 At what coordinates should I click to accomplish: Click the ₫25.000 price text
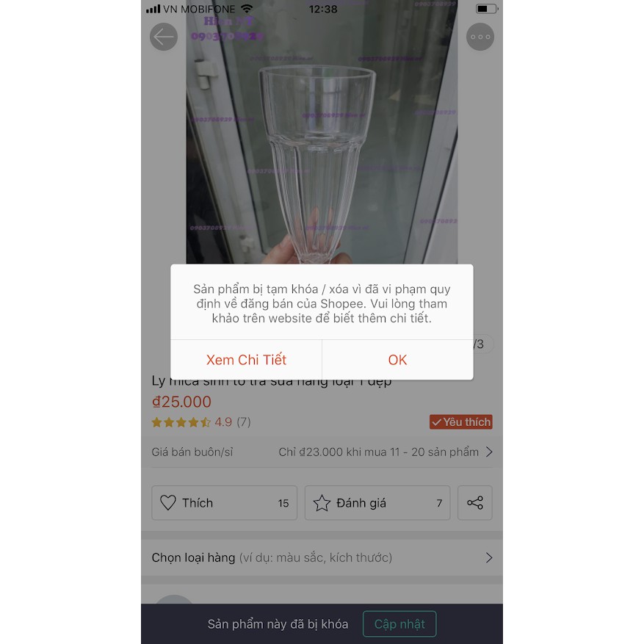tap(181, 402)
